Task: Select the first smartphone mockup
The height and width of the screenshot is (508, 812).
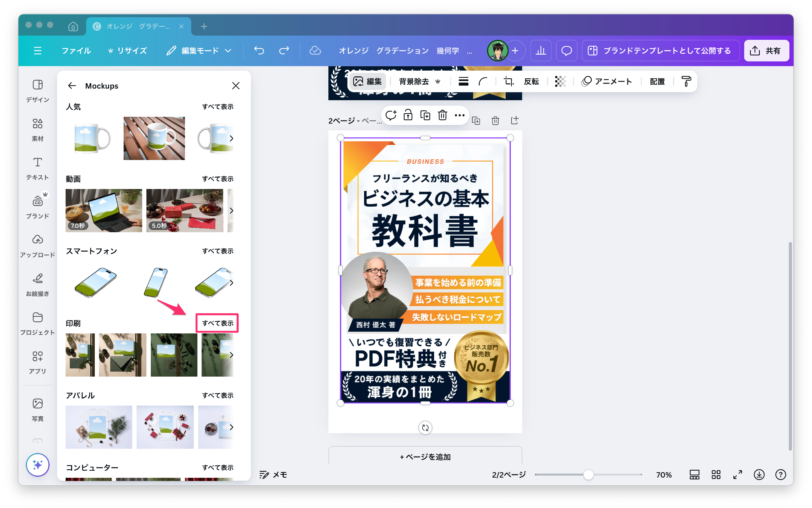Action: point(96,283)
